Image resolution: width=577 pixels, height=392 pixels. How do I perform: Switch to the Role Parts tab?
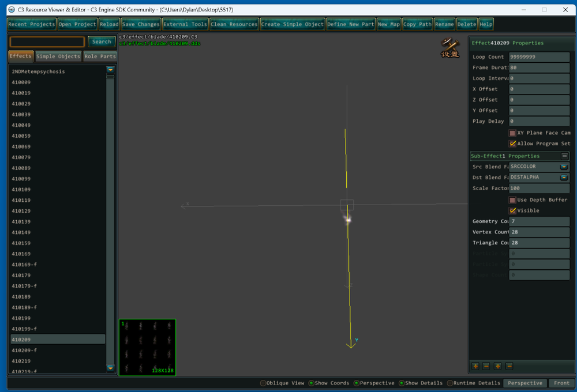[x=100, y=56]
